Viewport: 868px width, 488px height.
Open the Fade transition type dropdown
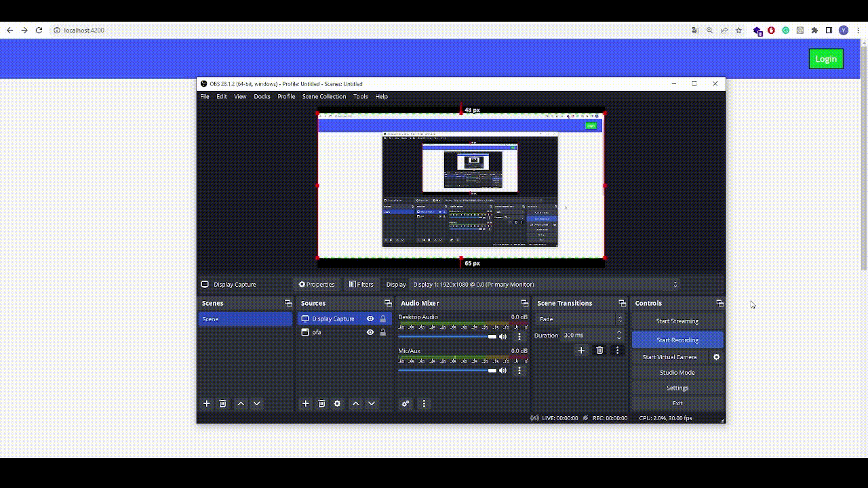580,319
